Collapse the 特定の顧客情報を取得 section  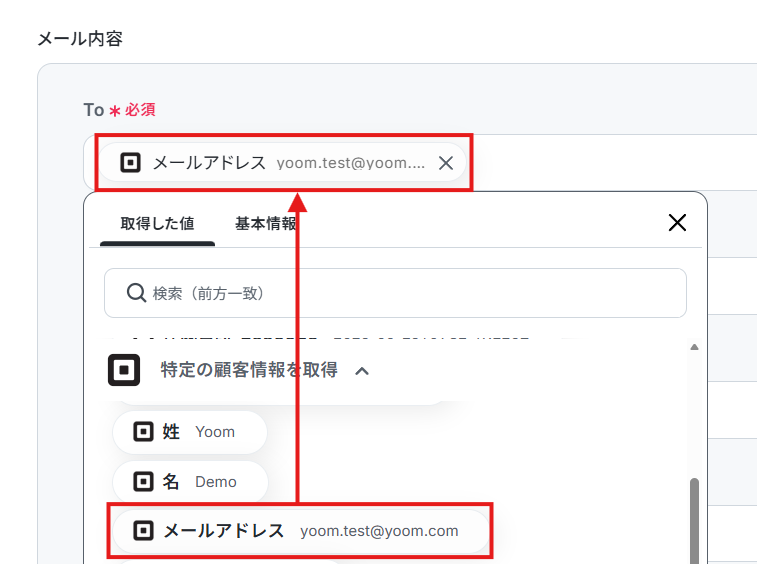coord(362,371)
